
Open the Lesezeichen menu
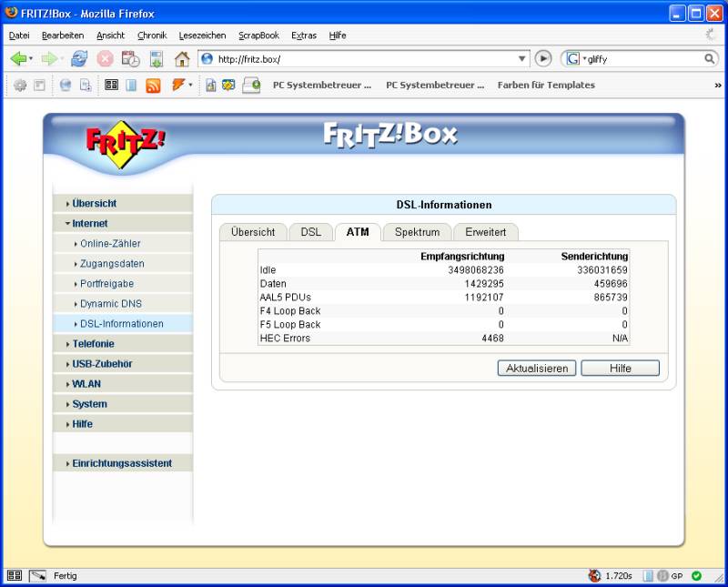pos(202,35)
